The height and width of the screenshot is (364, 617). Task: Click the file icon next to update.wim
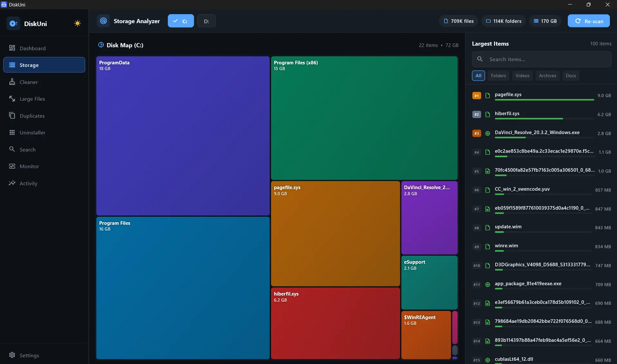[x=487, y=228]
